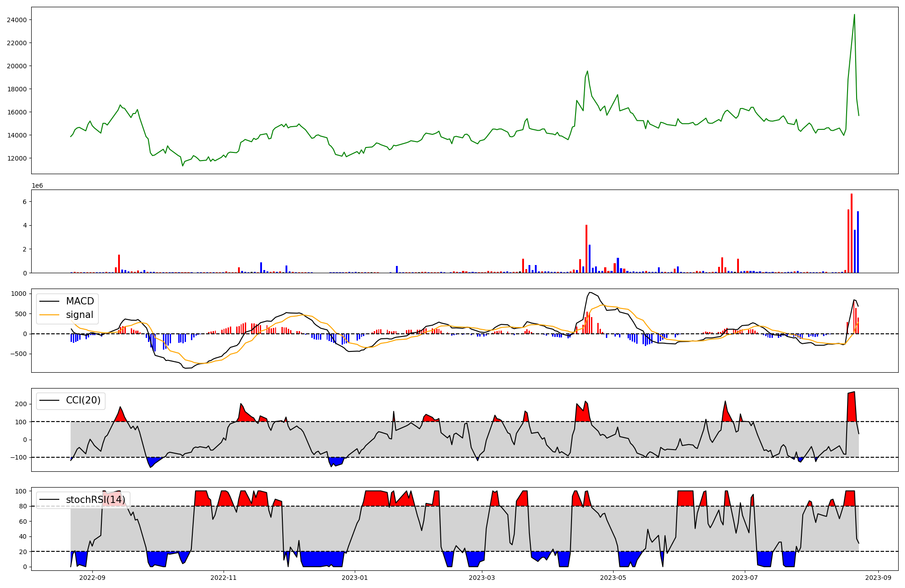Click the 2022-09 x-axis date label
905x588 pixels.
[x=92, y=578]
